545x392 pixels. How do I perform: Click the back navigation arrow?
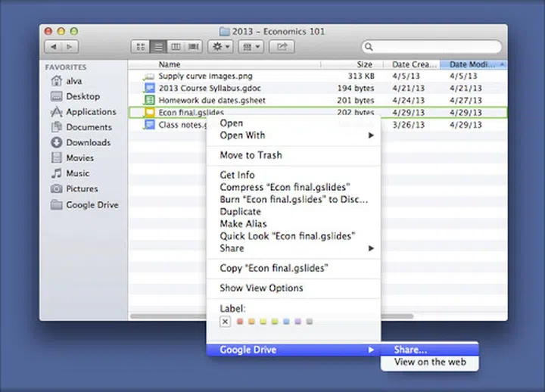[52, 47]
